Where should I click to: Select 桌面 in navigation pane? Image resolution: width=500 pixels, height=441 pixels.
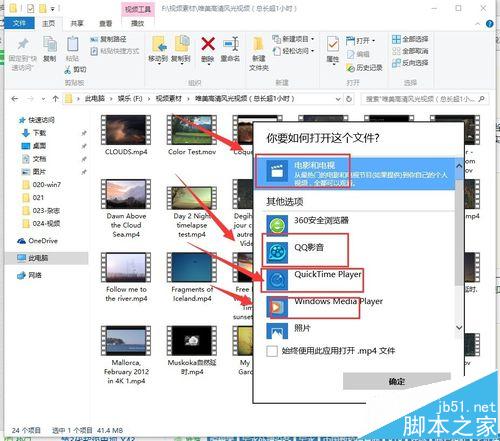tap(34, 146)
